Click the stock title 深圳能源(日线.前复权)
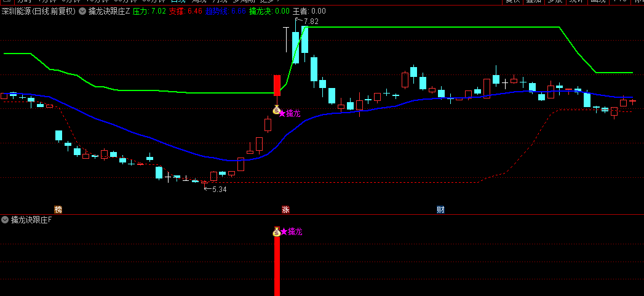This screenshot has height=296, width=644. pos(39,12)
